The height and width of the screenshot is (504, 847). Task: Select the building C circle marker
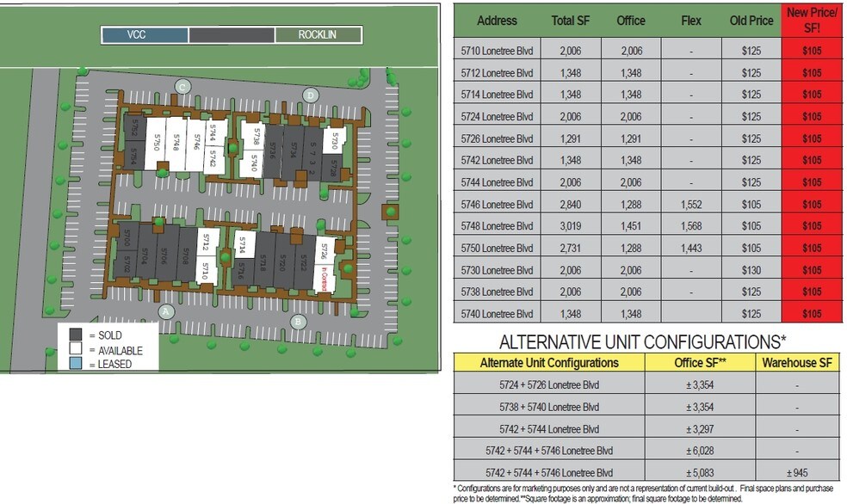[x=182, y=85]
